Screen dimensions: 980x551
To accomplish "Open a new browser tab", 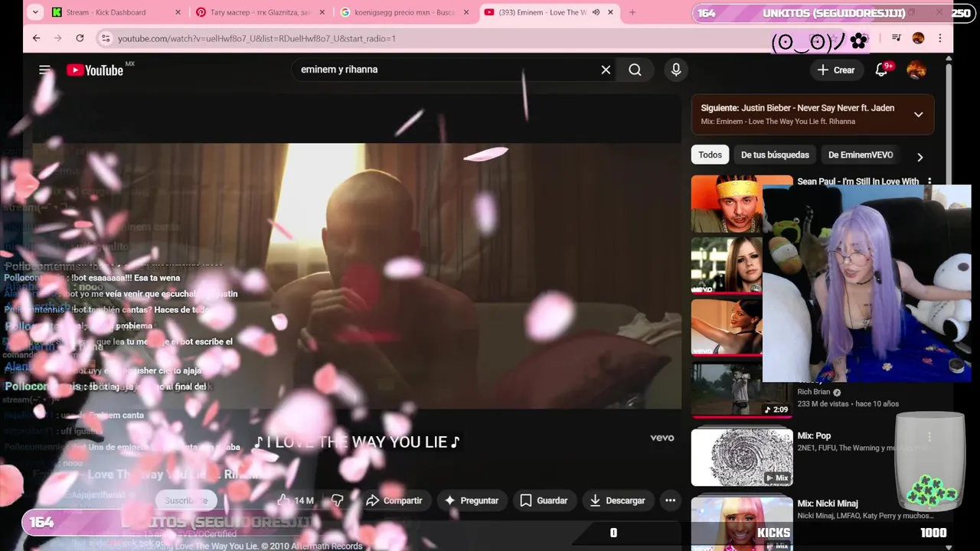I will [632, 12].
